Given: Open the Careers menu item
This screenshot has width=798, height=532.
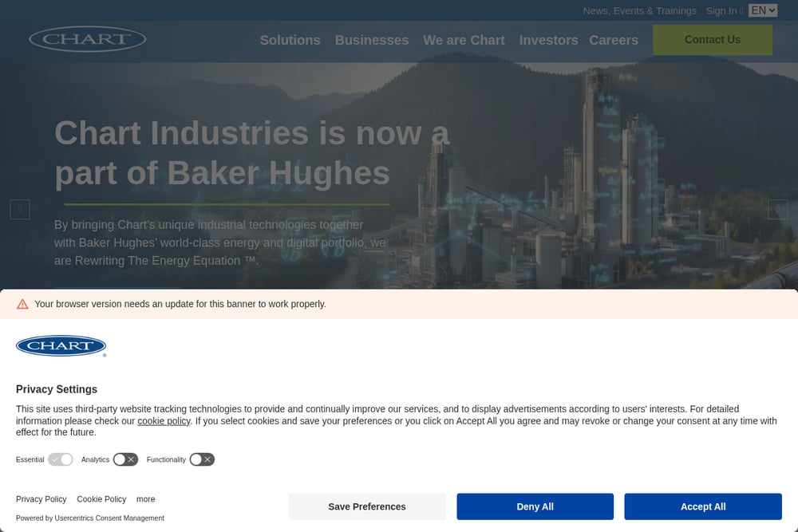Looking at the screenshot, I should tap(613, 40).
